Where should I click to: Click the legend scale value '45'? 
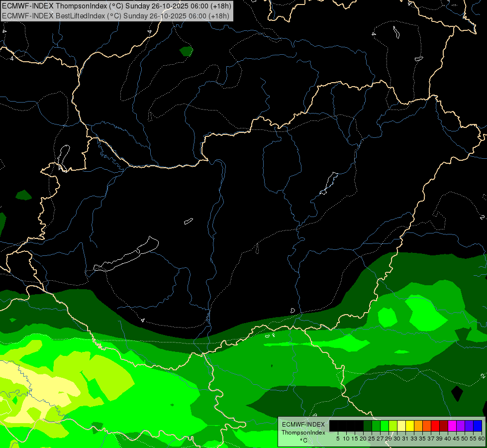456,439
